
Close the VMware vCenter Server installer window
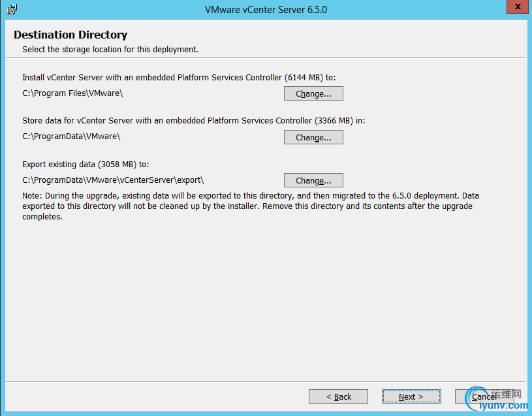point(518,7)
